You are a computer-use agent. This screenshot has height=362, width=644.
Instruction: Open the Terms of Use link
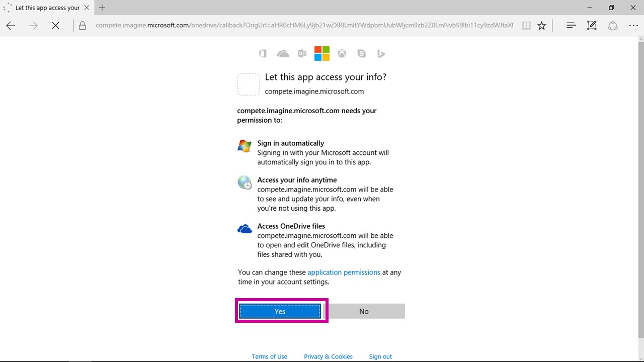point(269,356)
